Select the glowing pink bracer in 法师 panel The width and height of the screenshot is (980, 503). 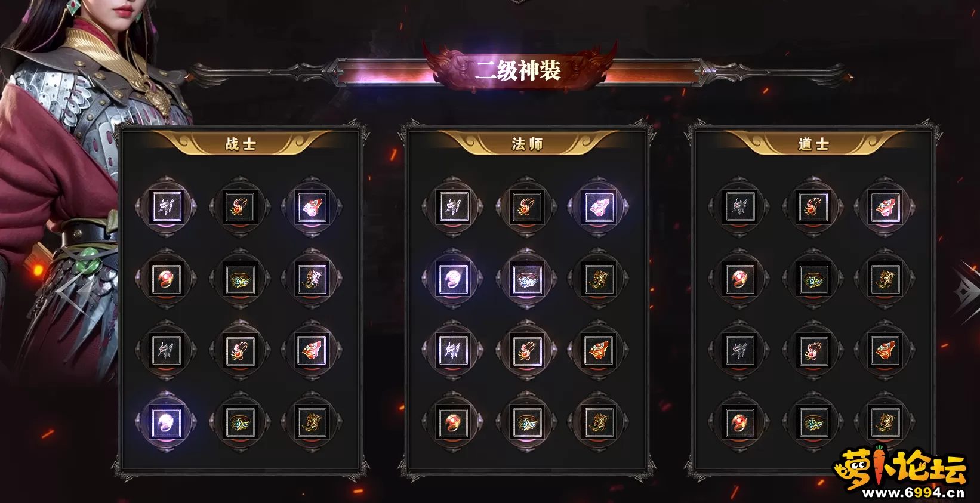click(x=598, y=208)
